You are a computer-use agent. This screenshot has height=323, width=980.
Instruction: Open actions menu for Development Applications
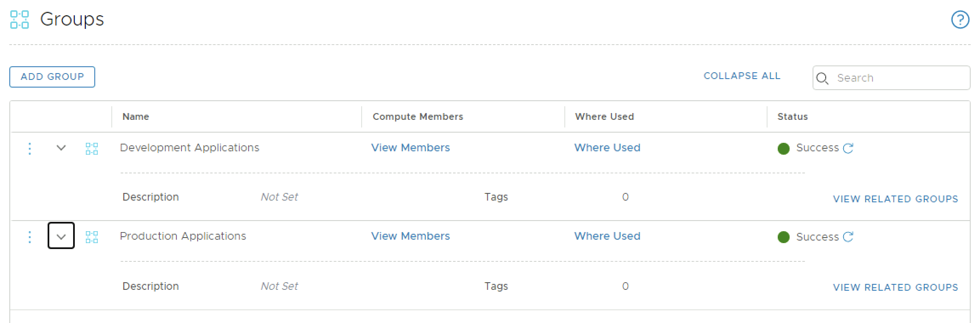point(29,148)
